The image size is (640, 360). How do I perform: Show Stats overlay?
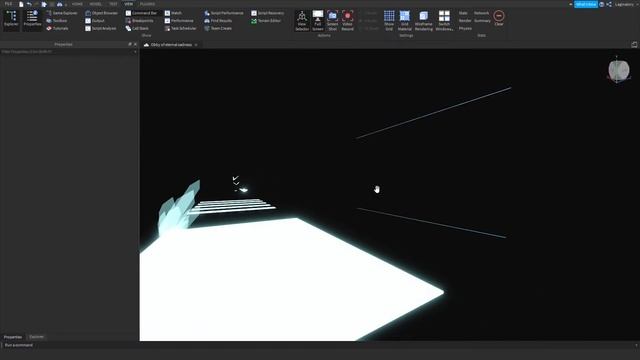[x=463, y=13]
